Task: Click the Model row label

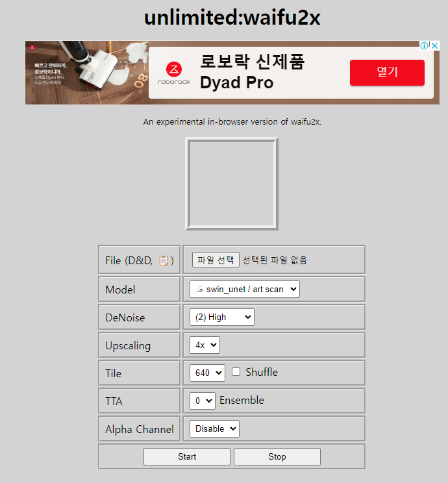Action: pos(120,290)
